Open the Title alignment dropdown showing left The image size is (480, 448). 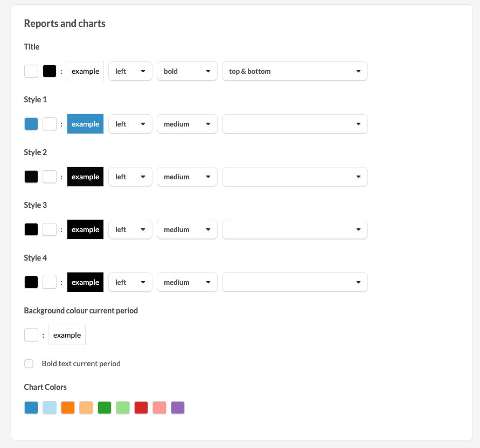[x=130, y=71]
